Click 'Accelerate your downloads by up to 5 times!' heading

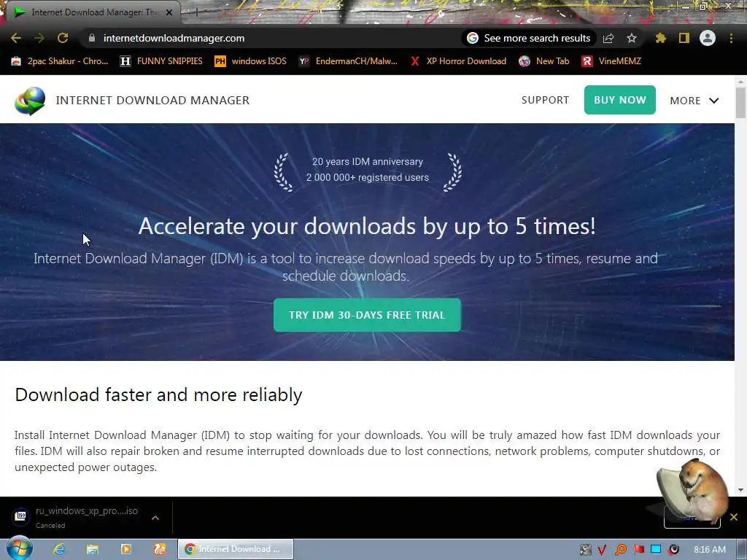367,226
